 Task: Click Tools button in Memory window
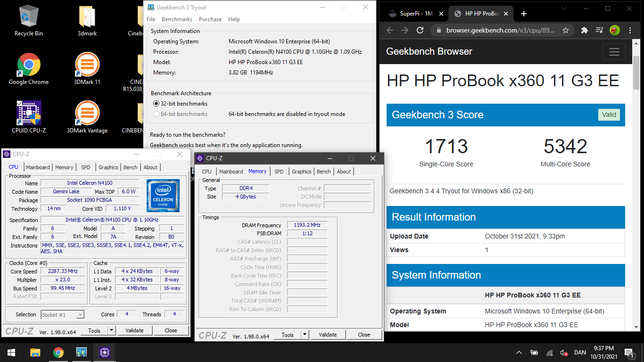288,335
